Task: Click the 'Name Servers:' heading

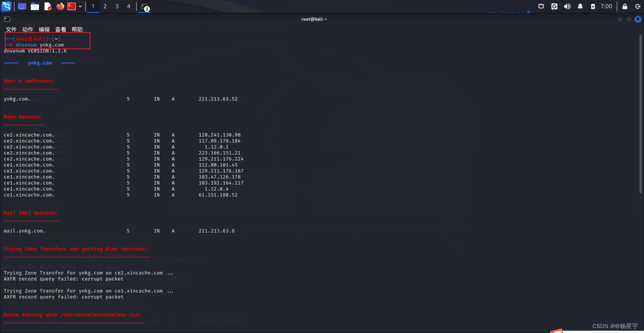Action: [23, 117]
